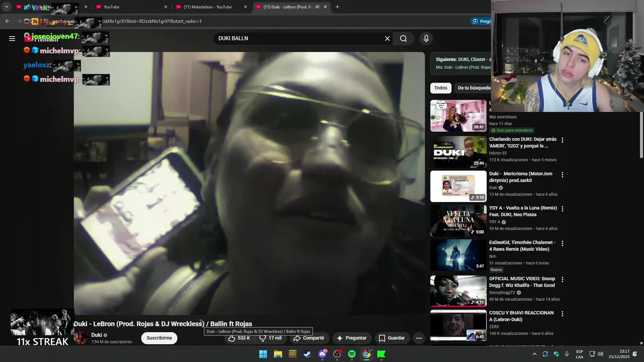Open options for Snoop Dogg video
The height and width of the screenshot is (362, 644).
(x=562, y=280)
